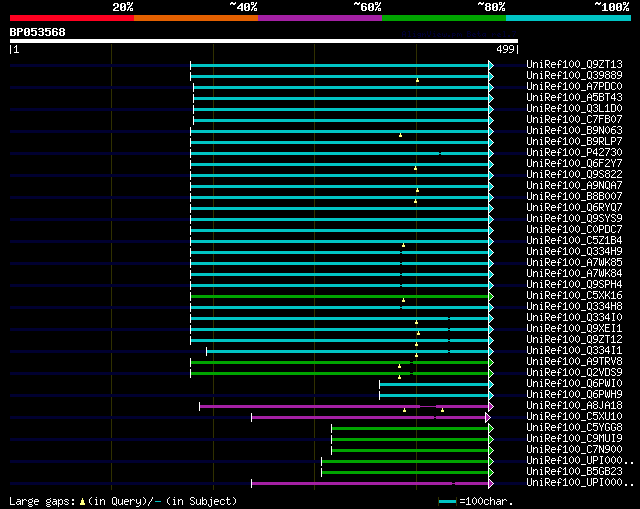Screen dimensions: 640x509
Task: Click the cyan ~100% legend segment
Action: pos(569,18)
